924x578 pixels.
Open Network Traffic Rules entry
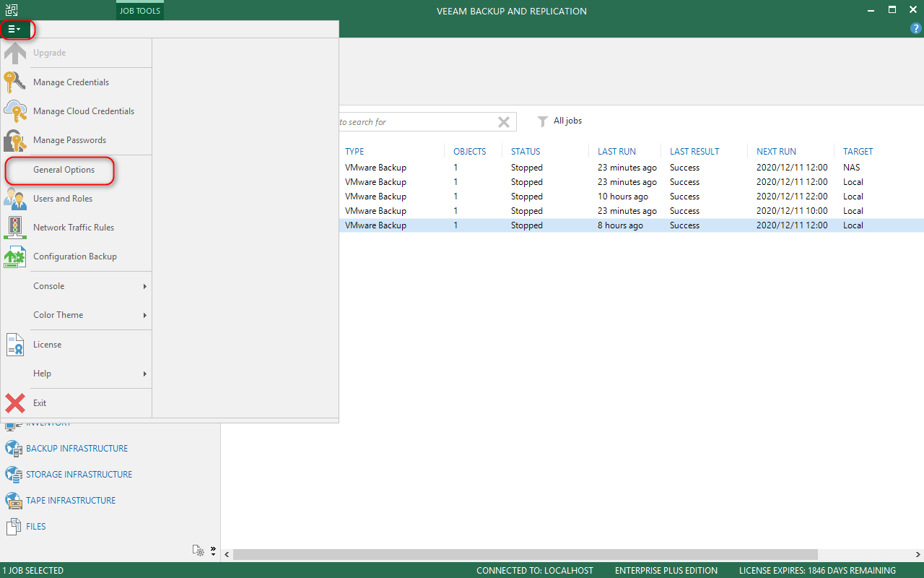click(74, 228)
